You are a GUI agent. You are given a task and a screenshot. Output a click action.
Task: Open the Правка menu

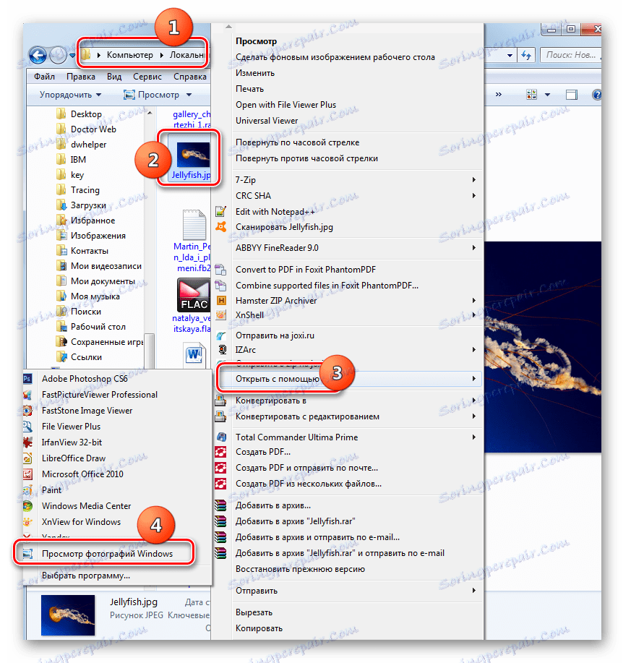[x=81, y=77]
